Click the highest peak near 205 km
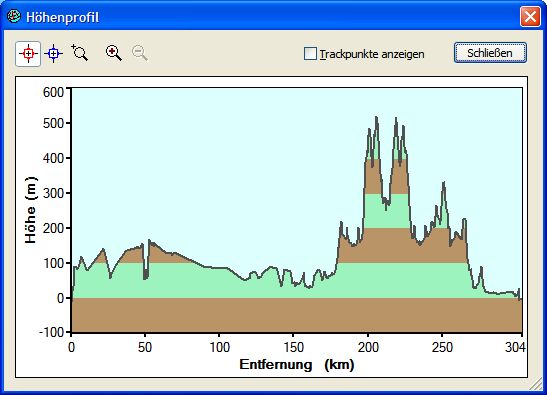547x395 pixels. point(376,117)
